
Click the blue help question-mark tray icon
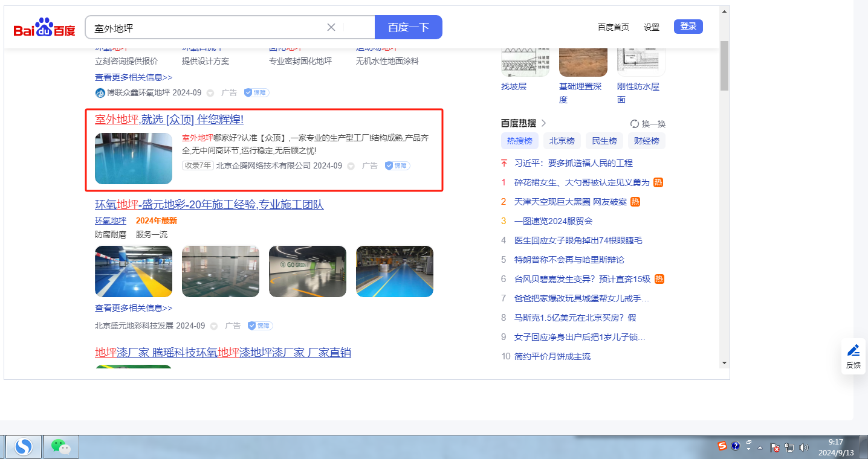pos(736,446)
